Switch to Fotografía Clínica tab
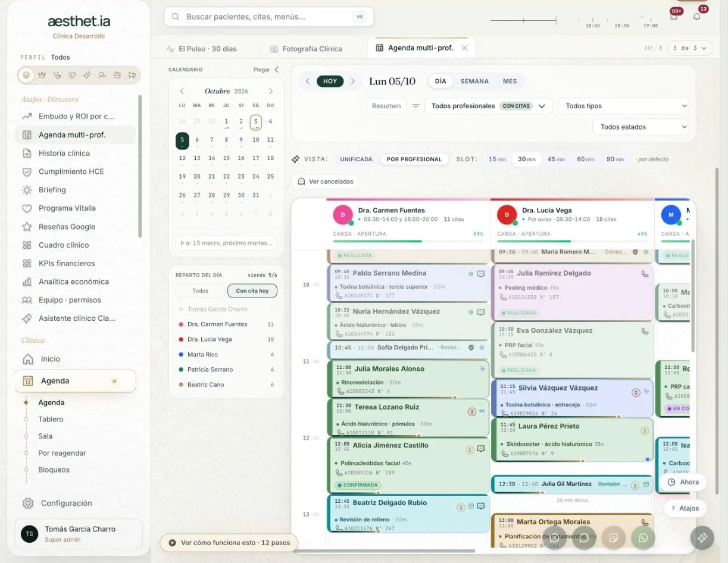 306,49
